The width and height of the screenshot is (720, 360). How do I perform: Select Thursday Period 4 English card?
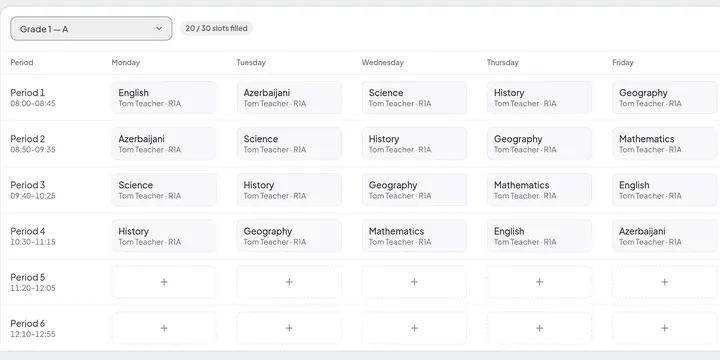pyautogui.click(x=540, y=236)
